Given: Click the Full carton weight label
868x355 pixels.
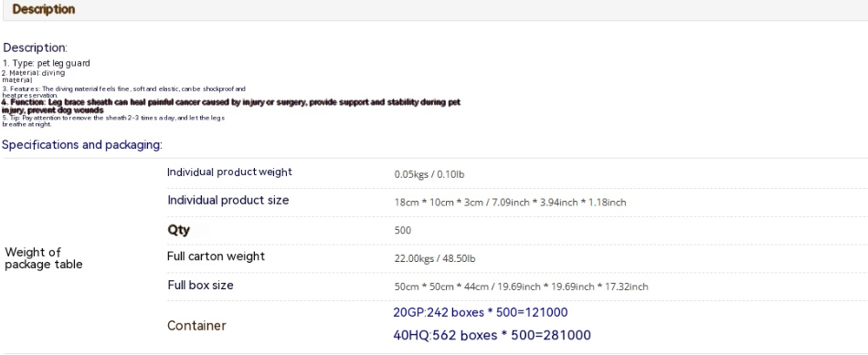Looking at the screenshot, I should click(x=216, y=256).
